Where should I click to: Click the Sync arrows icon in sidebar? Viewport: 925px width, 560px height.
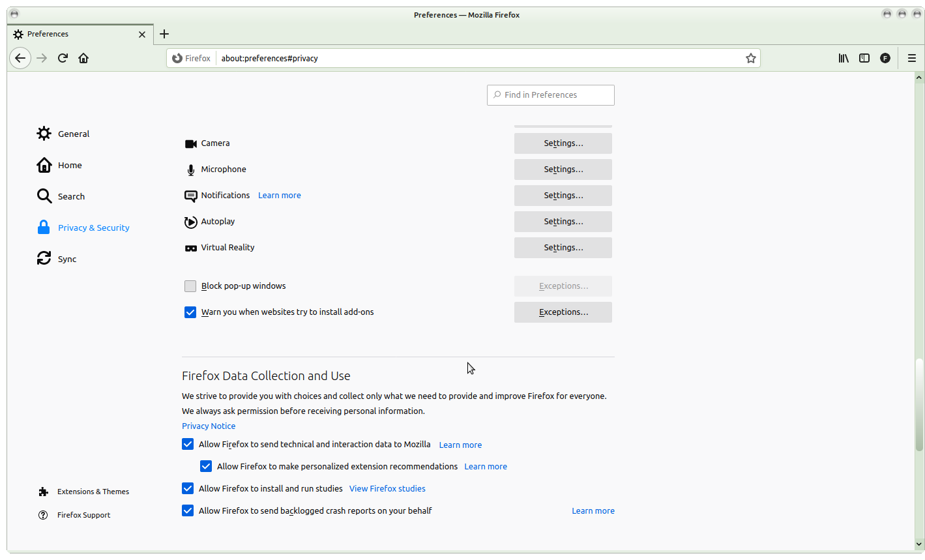tap(44, 259)
